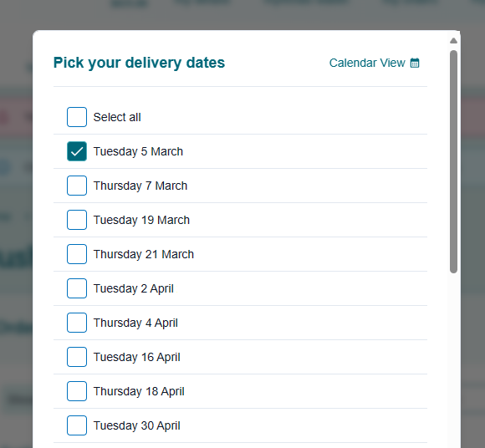Click the Select all label text
The width and height of the screenshot is (485, 448).
click(117, 117)
